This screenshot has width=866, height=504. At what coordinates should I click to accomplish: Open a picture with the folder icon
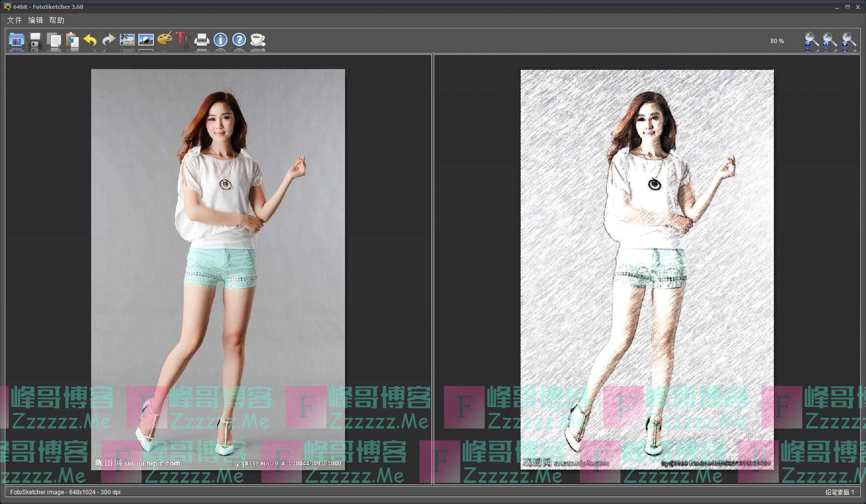click(x=17, y=40)
